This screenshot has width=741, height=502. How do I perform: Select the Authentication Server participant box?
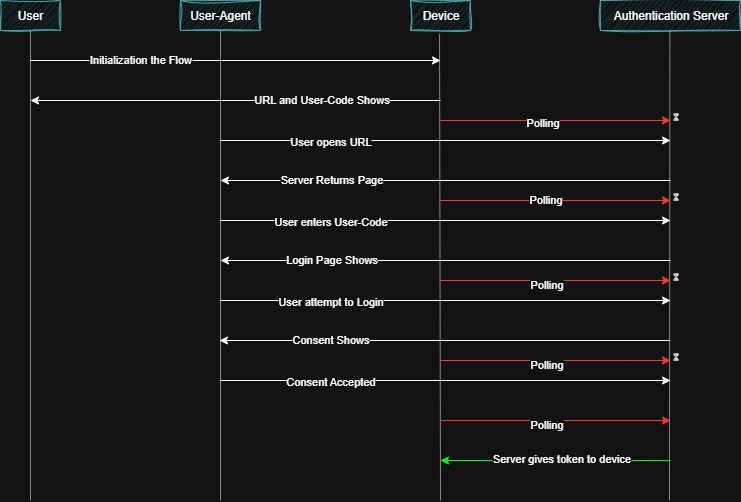669,16
